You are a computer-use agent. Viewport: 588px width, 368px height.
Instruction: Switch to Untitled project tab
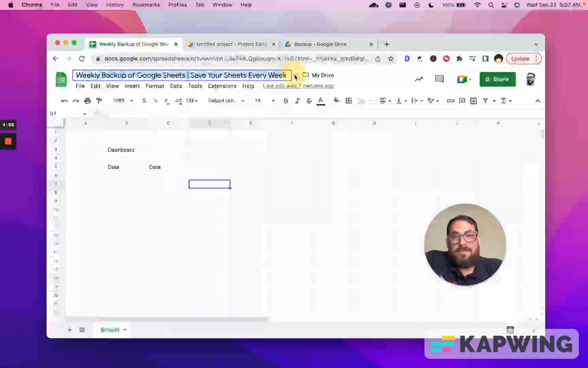click(231, 44)
